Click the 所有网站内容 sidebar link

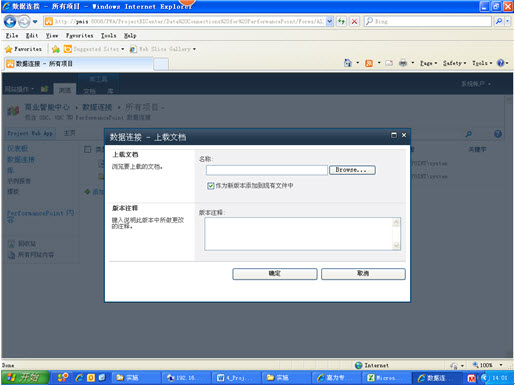36,255
